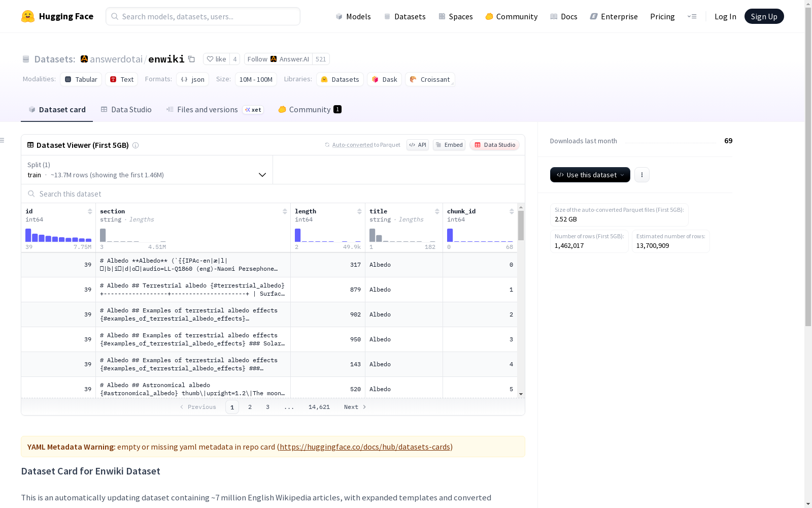812x508 pixels.
Task: Go to Models in the top navigation
Action: [x=353, y=16]
